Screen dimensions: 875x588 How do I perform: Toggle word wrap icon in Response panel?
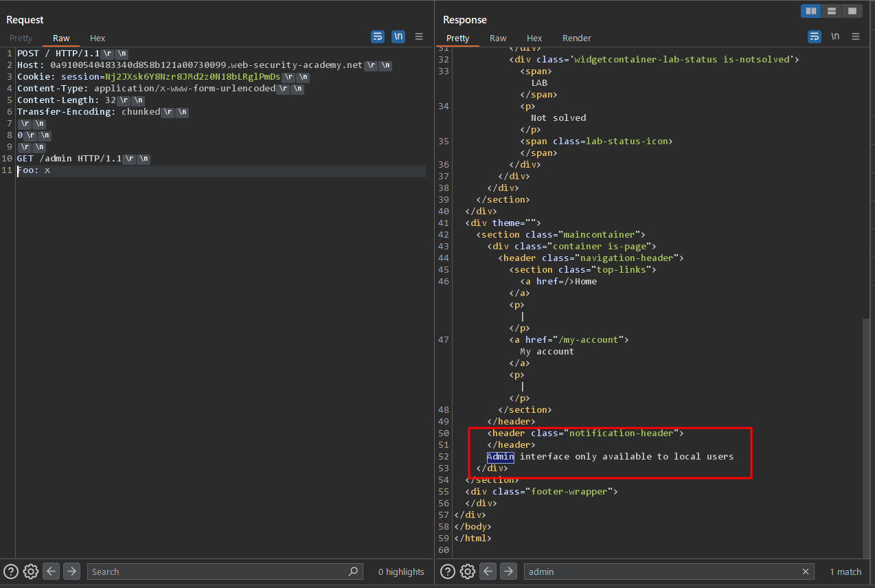click(815, 37)
